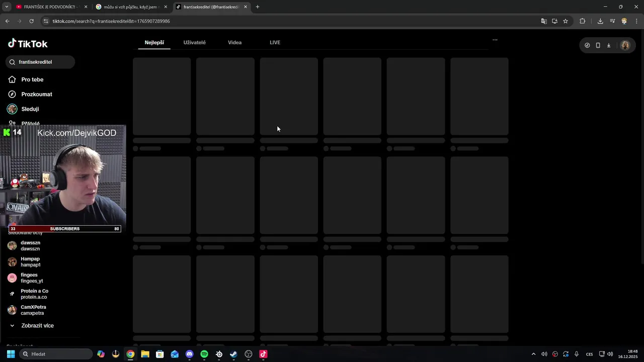Click the browser address bar URL
The image size is (644, 362).
coord(111,21)
